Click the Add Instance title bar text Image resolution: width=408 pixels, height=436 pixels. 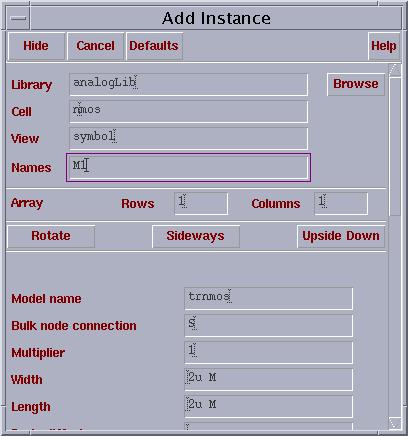216,18
